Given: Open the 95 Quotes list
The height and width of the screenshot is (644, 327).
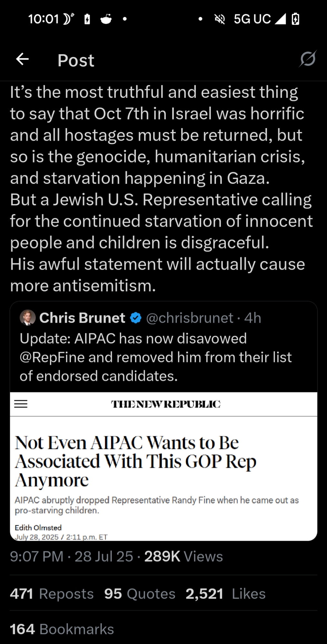Looking at the screenshot, I should coord(140,594).
